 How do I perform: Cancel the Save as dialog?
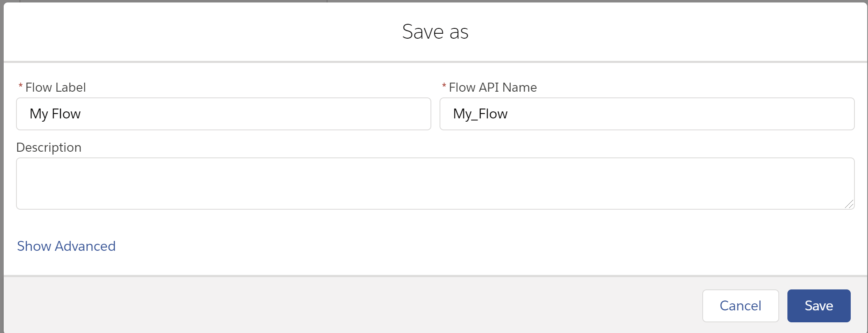coord(740,306)
